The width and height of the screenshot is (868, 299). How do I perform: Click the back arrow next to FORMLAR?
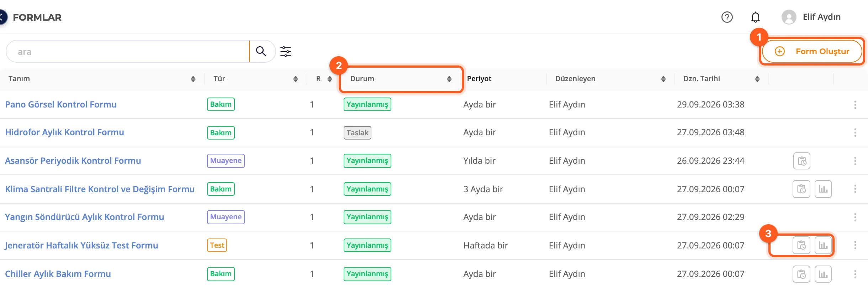coord(2,17)
